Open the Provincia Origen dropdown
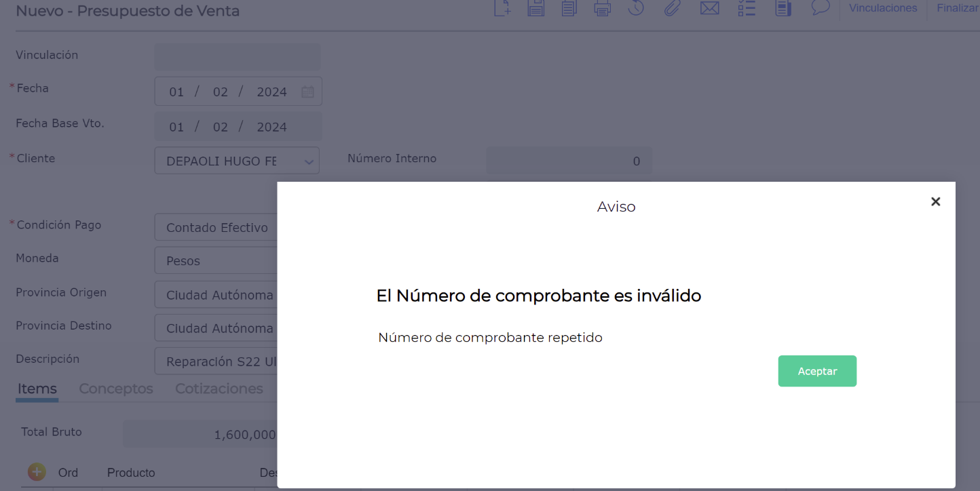 pos(216,295)
